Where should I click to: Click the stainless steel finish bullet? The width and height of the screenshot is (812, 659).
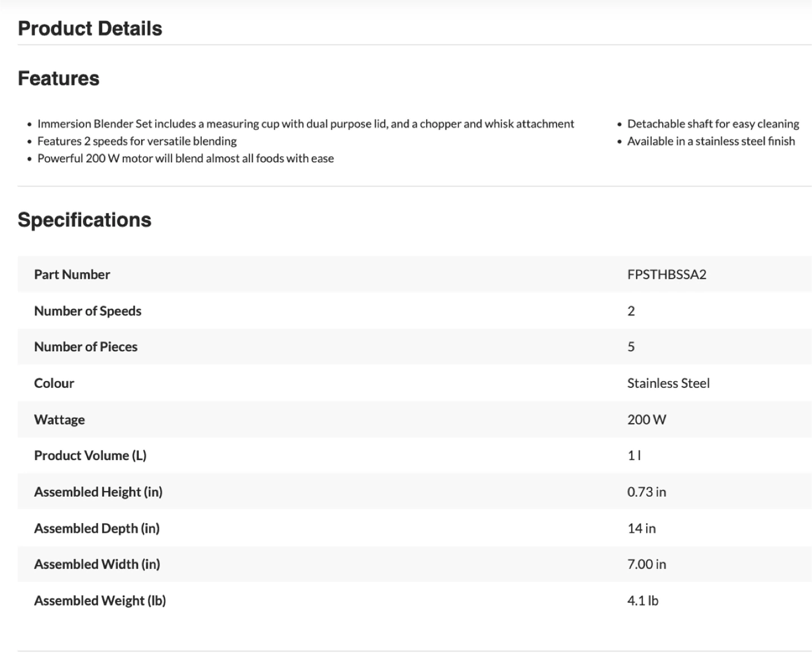tap(710, 141)
